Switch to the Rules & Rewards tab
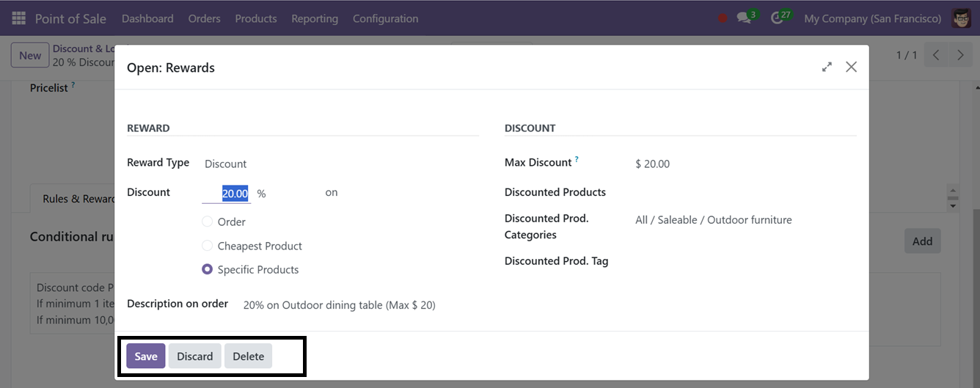This screenshot has height=388, width=980. pyautogui.click(x=73, y=199)
